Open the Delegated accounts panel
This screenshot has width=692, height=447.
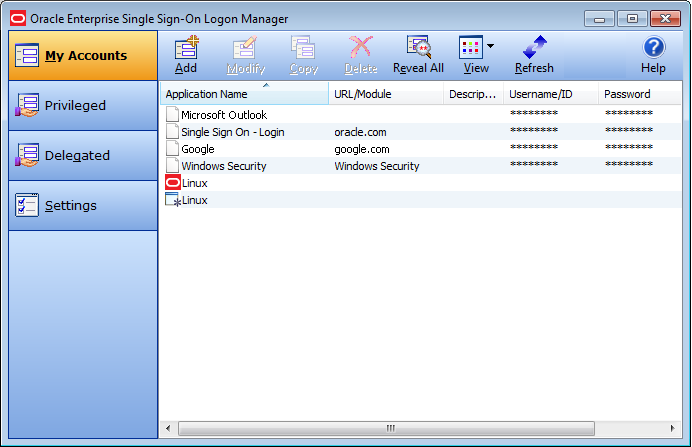(83, 155)
